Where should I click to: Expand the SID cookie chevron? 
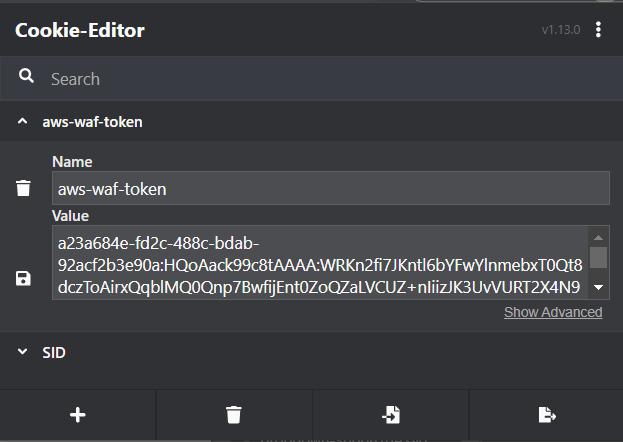[23, 352]
